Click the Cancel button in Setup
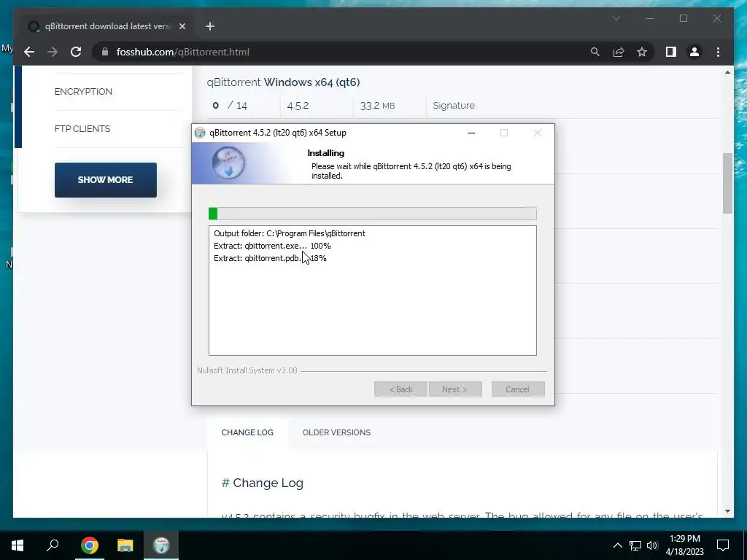The width and height of the screenshot is (747, 560). [518, 389]
